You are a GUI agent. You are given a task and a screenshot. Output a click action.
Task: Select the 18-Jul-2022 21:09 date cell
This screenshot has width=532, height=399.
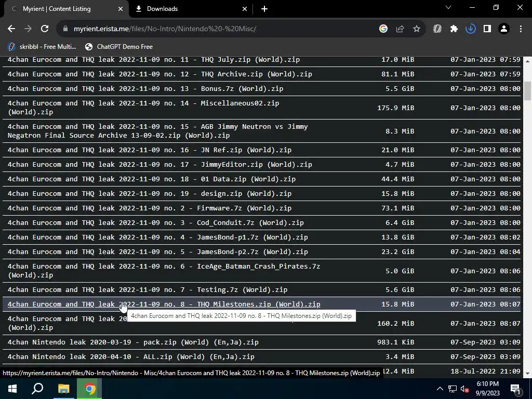[x=485, y=371]
